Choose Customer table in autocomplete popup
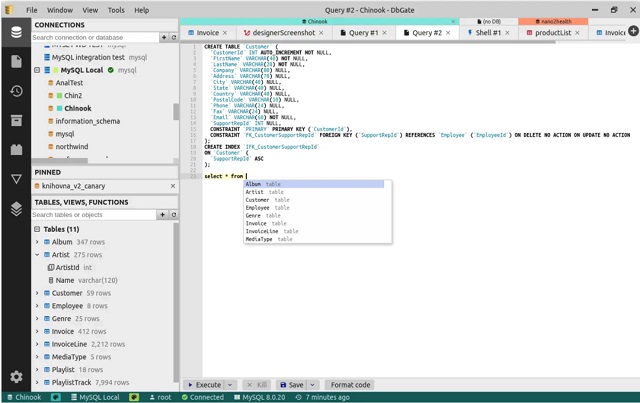640x403 pixels. (313, 200)
